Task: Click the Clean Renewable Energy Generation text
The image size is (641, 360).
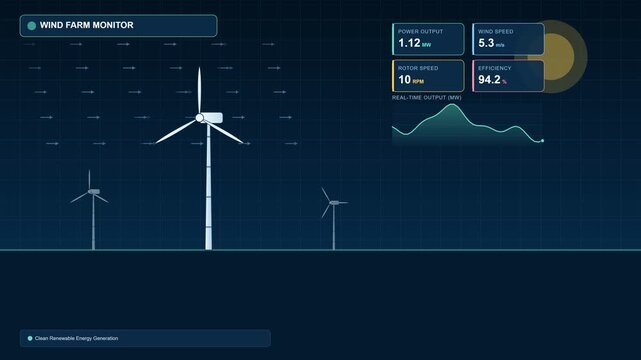Action: [x=76, y=338]
